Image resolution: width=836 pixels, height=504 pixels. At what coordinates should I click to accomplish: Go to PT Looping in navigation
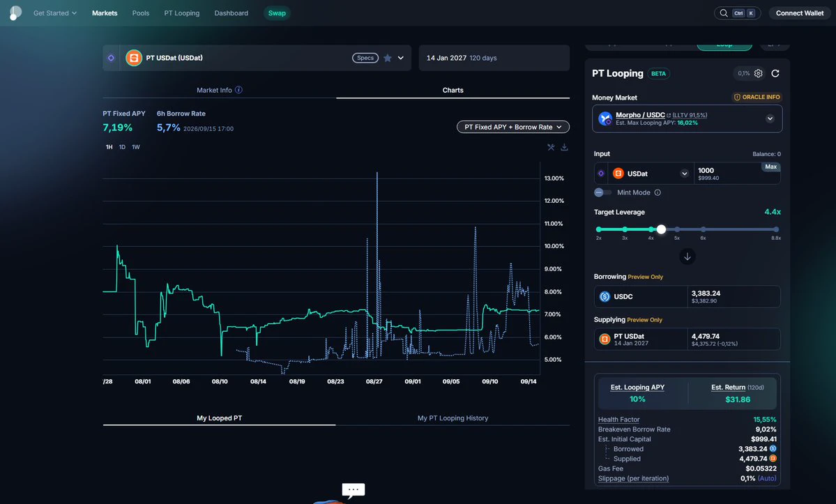coord(182,13)
